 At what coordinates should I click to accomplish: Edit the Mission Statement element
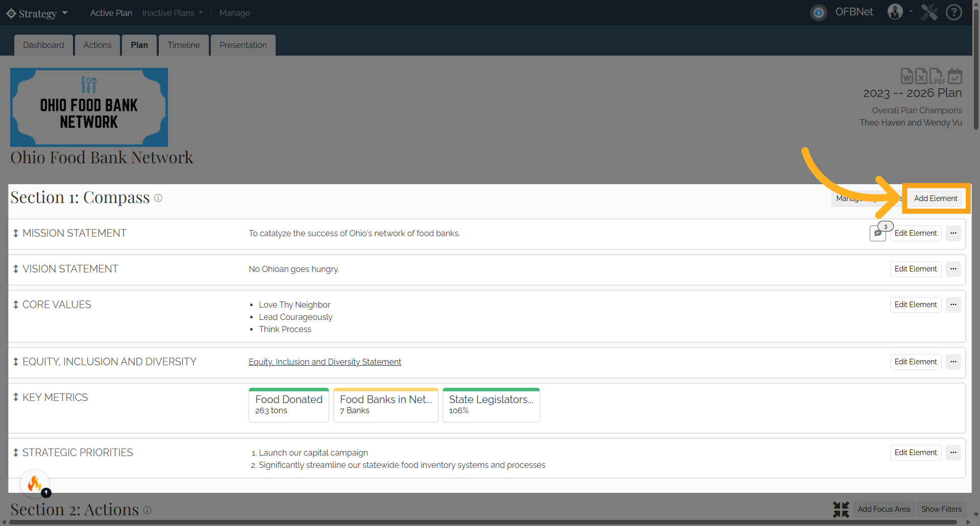pos(916,233)
